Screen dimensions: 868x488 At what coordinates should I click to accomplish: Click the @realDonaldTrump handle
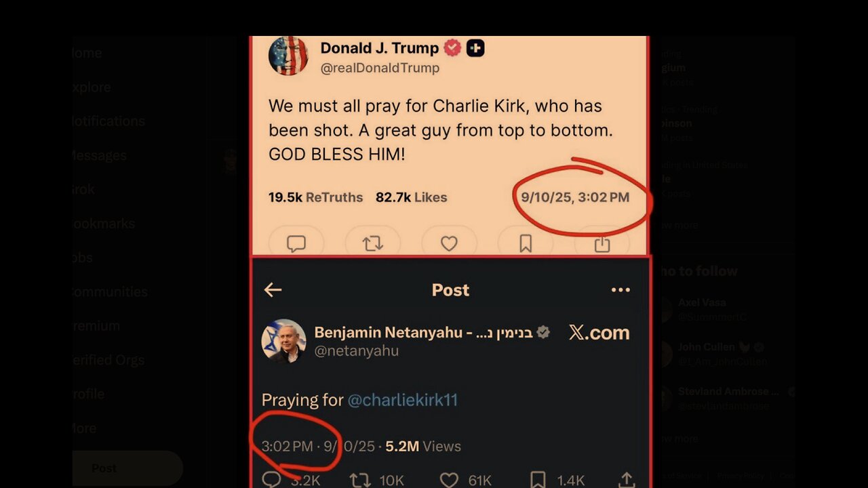click(x=380, y=68)
